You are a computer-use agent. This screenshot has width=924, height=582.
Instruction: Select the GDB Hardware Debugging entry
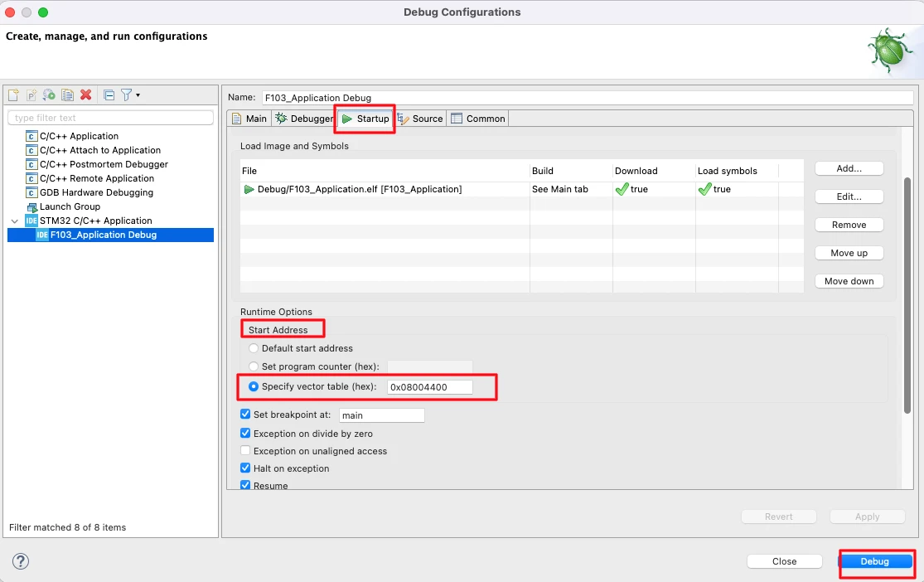coord(94,192)
